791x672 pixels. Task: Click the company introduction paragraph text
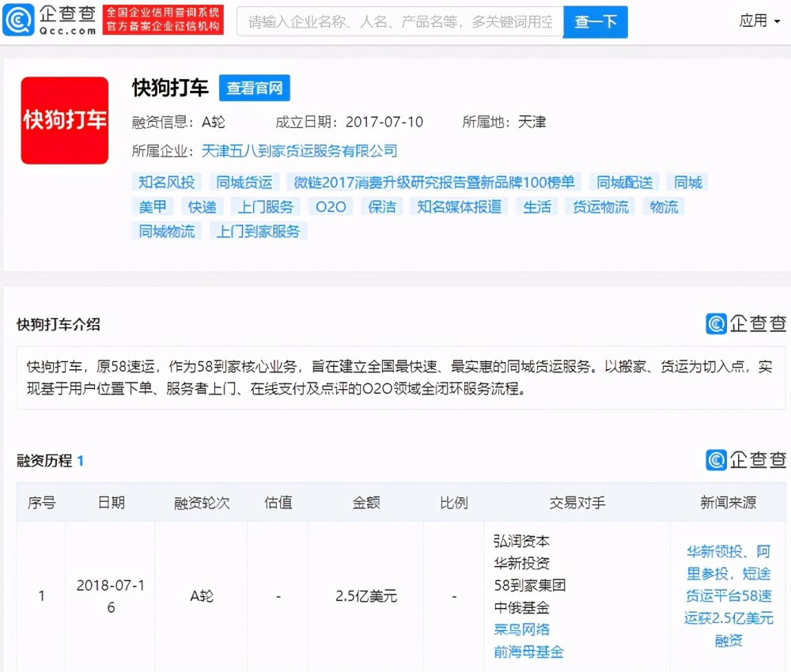[x=399, y=378]
